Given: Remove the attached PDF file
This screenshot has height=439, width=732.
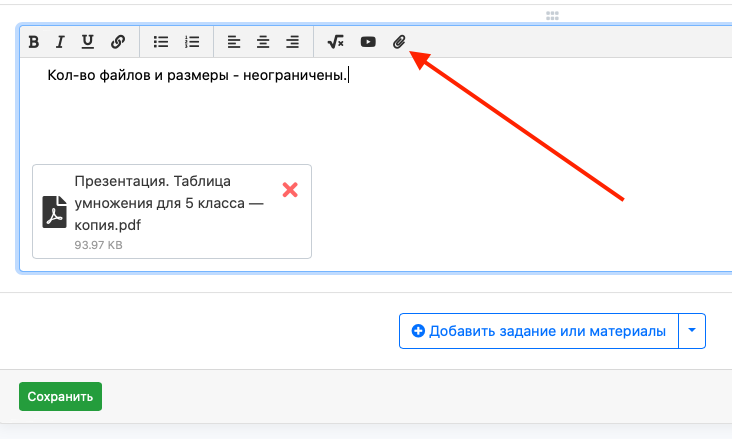Looking at the screenshot, I should click(x=290, y=190).
